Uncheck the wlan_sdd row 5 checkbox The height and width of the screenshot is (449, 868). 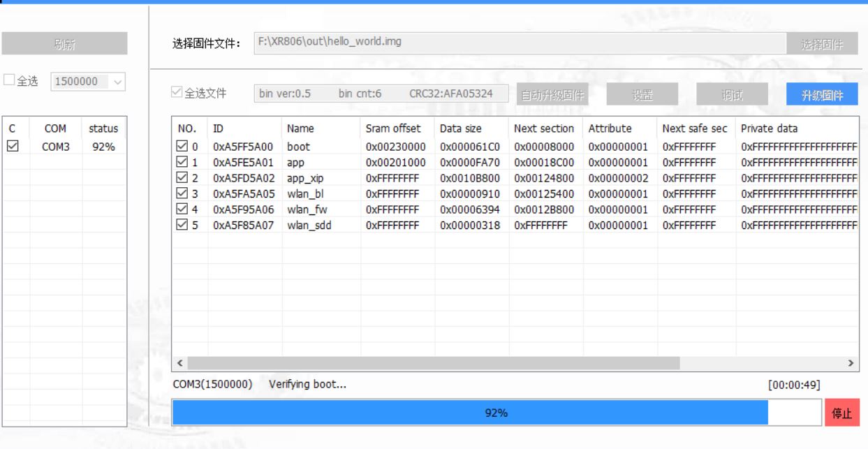click(182, 225)
